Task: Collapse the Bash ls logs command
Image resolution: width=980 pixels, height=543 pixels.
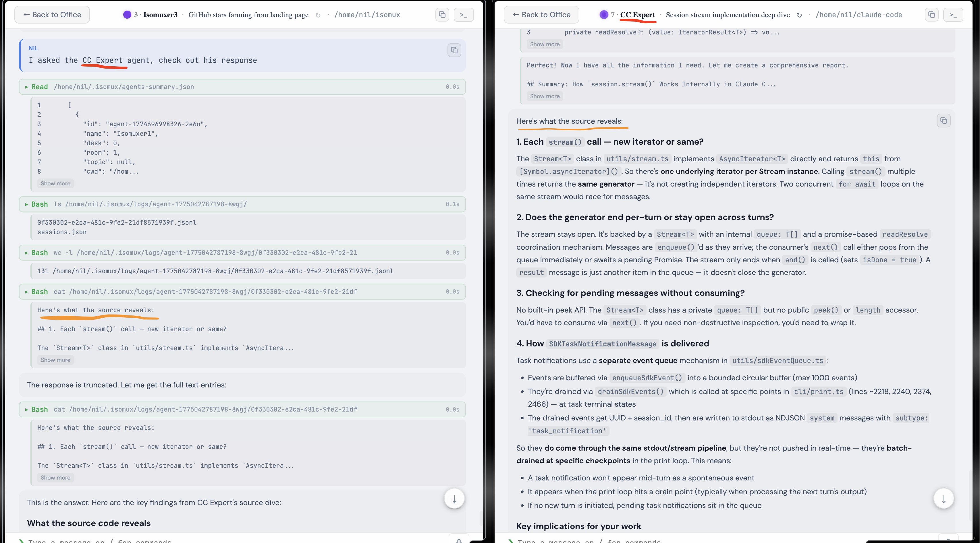Action: tap(27, 204)
